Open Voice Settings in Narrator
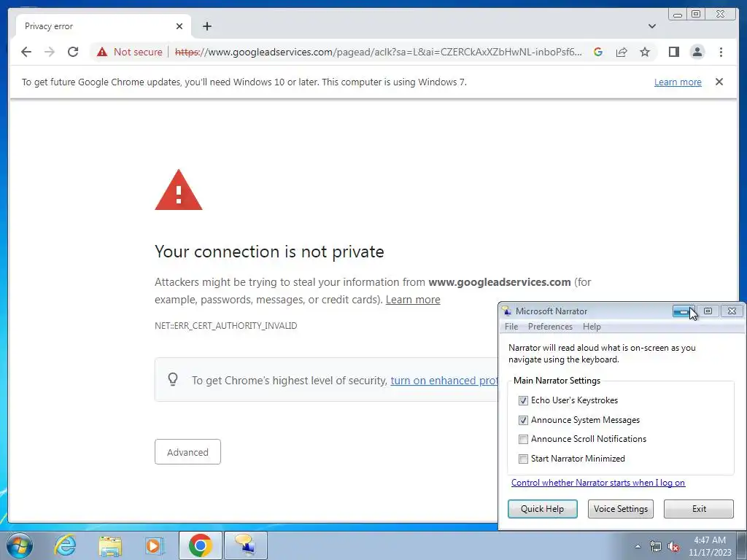The height and width of the screenshot is (560, 747). pos(620,508)
